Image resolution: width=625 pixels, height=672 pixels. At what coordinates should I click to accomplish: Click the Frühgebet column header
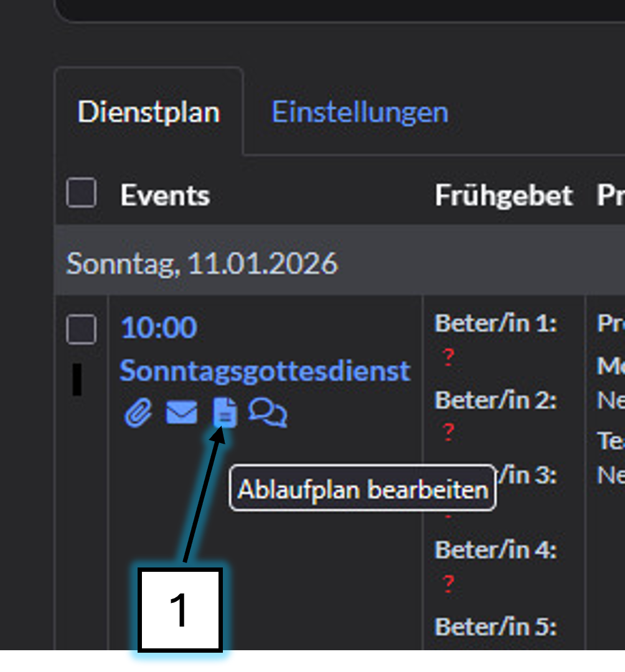click(x=504, y=196)
